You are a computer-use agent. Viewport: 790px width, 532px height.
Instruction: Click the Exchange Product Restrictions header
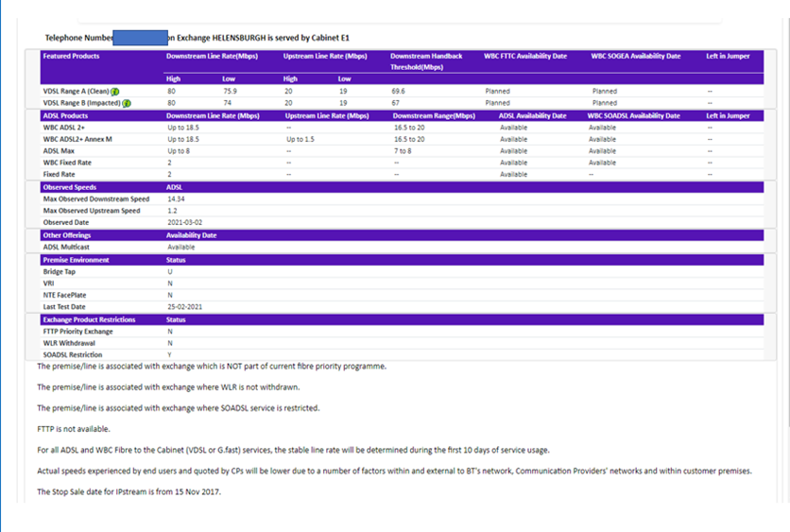pyautogui.click(x=89, y=319)
